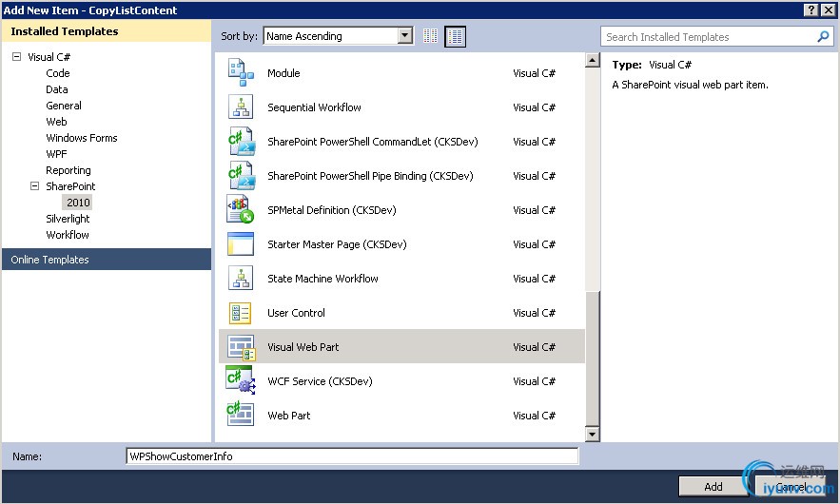Select the Reporting category

[x=68, y=170]
